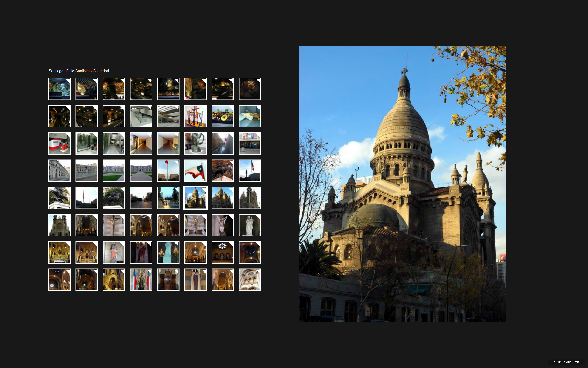This screenshot has width=588, height=368.
Task: Open the empty street at dusk thumbnail
Action: point(141,198)
